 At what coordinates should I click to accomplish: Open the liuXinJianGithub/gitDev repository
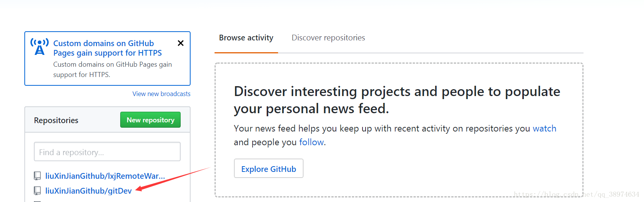tap(88, 191)
